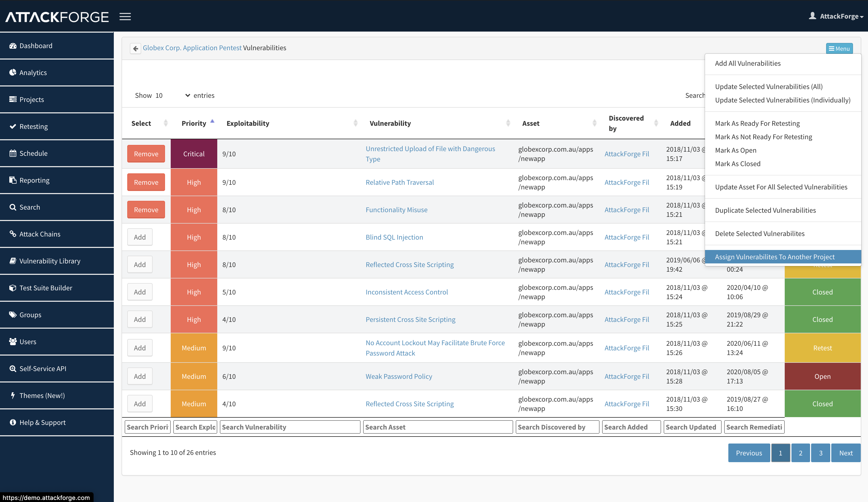The width and height of the screenshot is (868, 502).
Task: Open Themes (New!) sidebar item
Action: (x=42, y=396)
